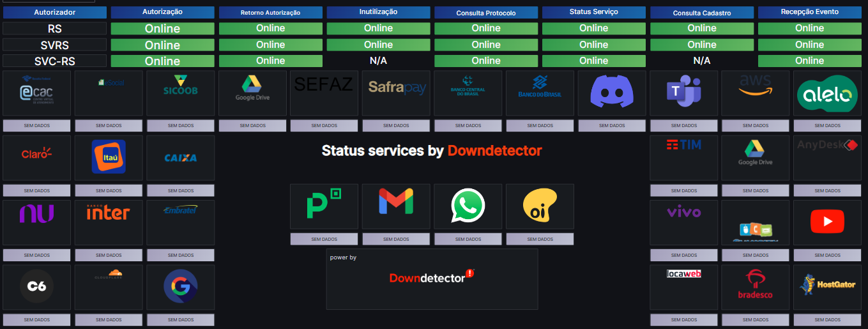Click the Status services by Downdetector title

pos(432,151)
